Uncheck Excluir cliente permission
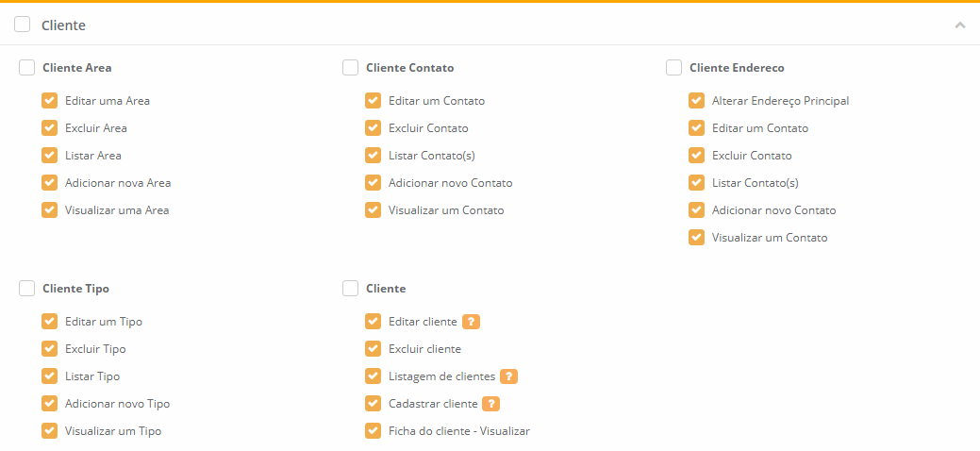 pyautogui.click(x=374, y=349)
